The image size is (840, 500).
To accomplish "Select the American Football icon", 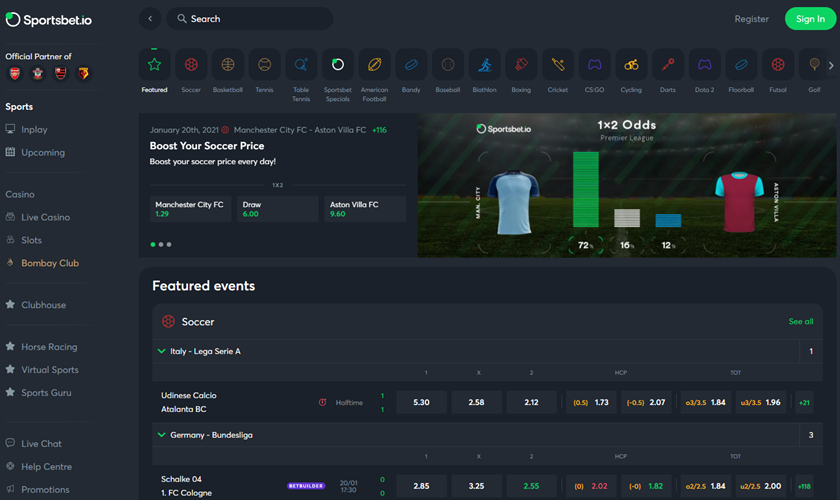I will (374, 65).
